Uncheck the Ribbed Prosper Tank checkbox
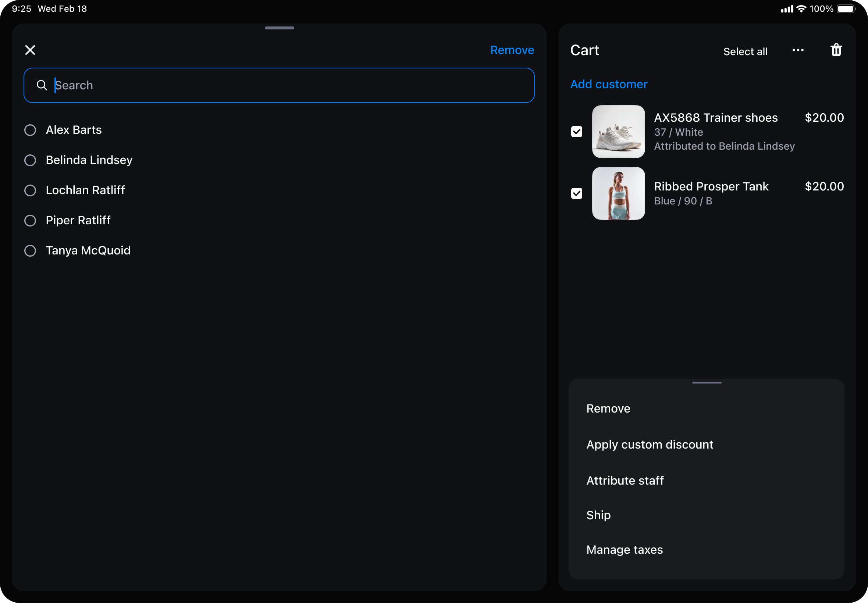The width and height of the screenshot is (868, 603). (x=576, y=193)
